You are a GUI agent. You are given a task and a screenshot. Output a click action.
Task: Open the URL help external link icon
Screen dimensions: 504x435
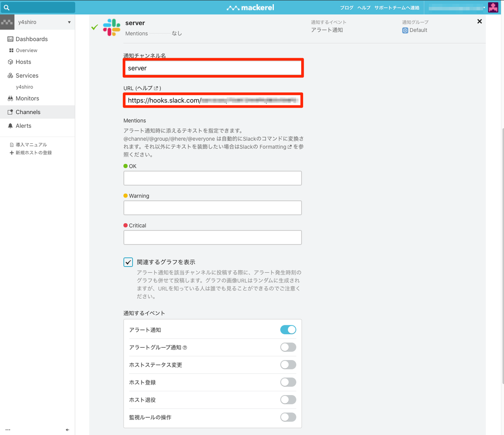[156, 88]
